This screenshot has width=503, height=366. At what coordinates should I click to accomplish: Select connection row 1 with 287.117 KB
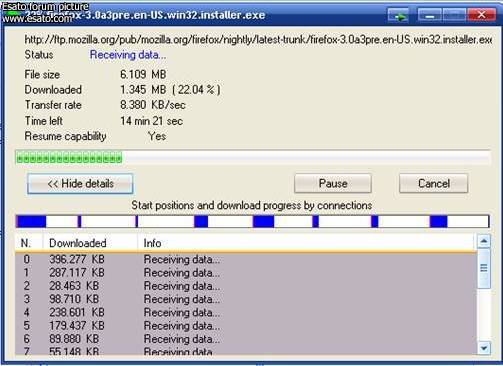pyautogui.click(x=246, y=273)
